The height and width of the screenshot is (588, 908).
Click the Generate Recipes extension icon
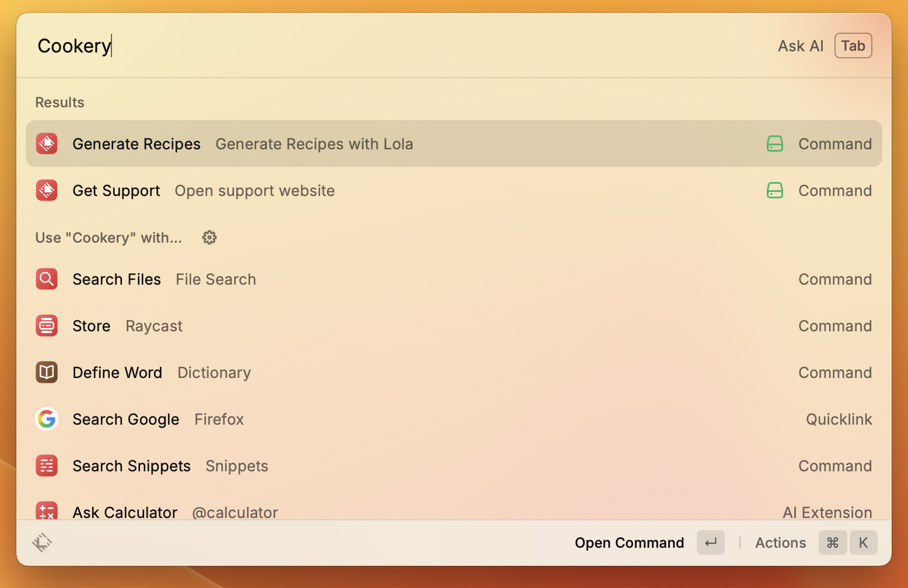pos(47,143)
